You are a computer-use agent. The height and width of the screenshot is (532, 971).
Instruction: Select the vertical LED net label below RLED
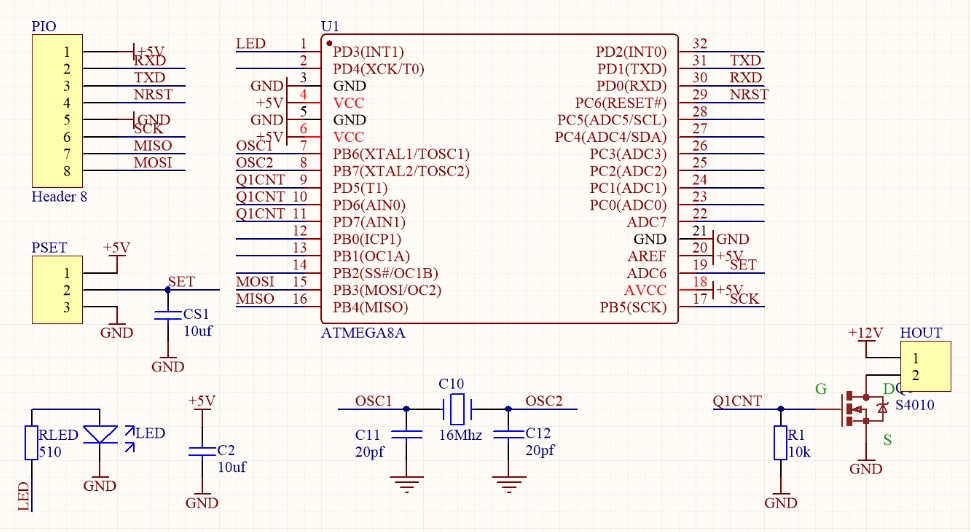(x=24, y=496)
